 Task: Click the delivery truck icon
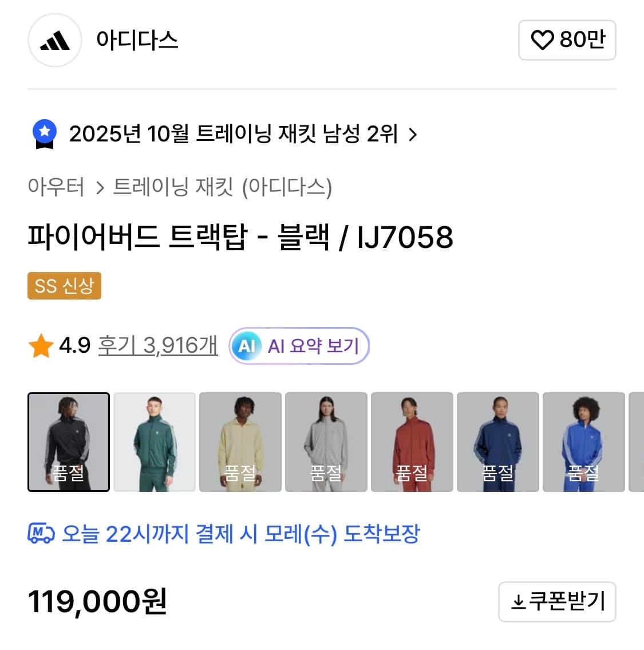point(39,534)
